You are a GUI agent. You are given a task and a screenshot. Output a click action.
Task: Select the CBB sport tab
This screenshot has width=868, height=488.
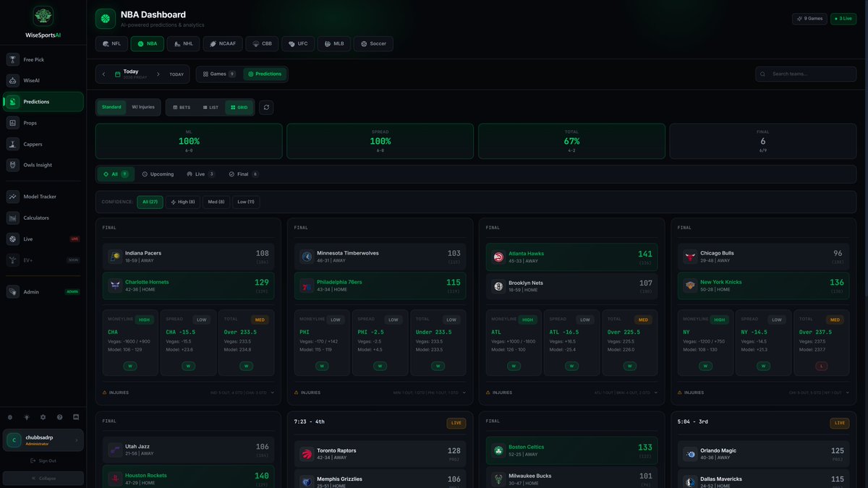coord(262,43)
